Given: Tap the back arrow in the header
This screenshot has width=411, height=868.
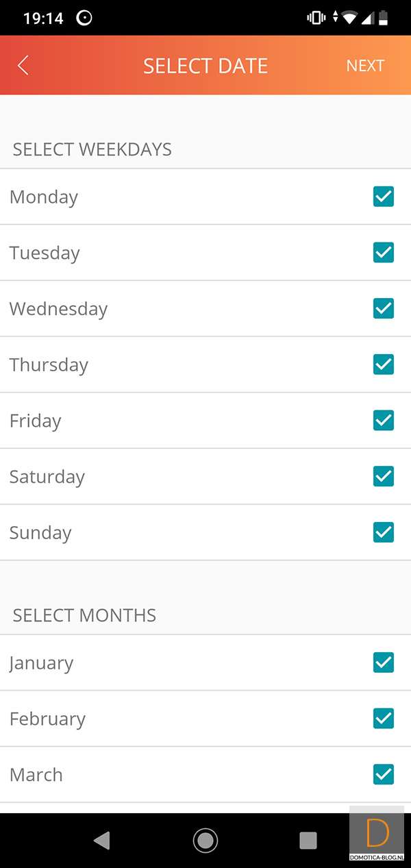Looking at the screenshot, I should [23, 65].
